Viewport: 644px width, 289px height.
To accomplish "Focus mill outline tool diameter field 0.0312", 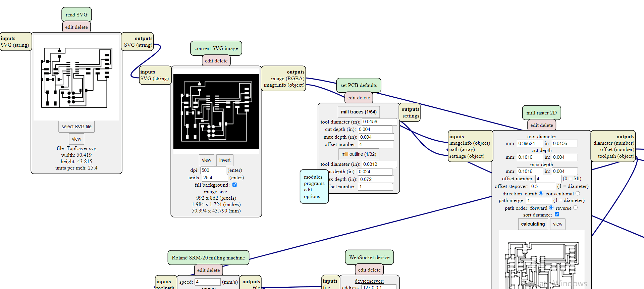I will point(379,164).
